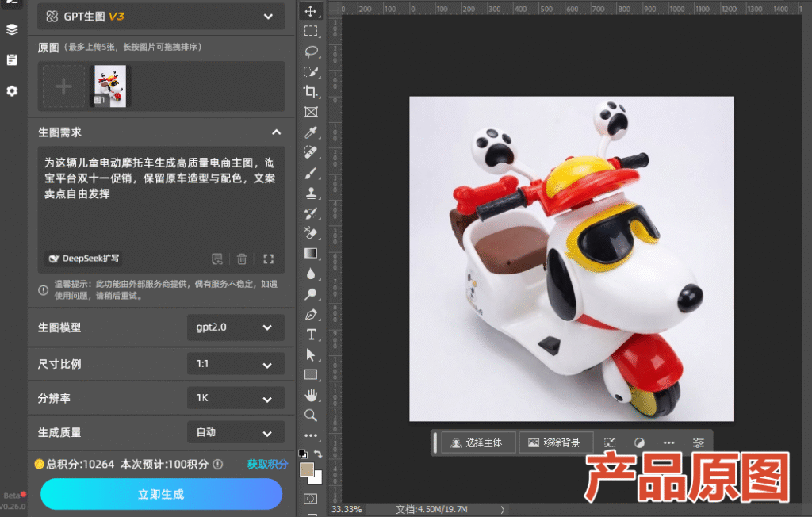812x517 pixels.
Task: Select the Frame tool
Action: pos(311,112)
